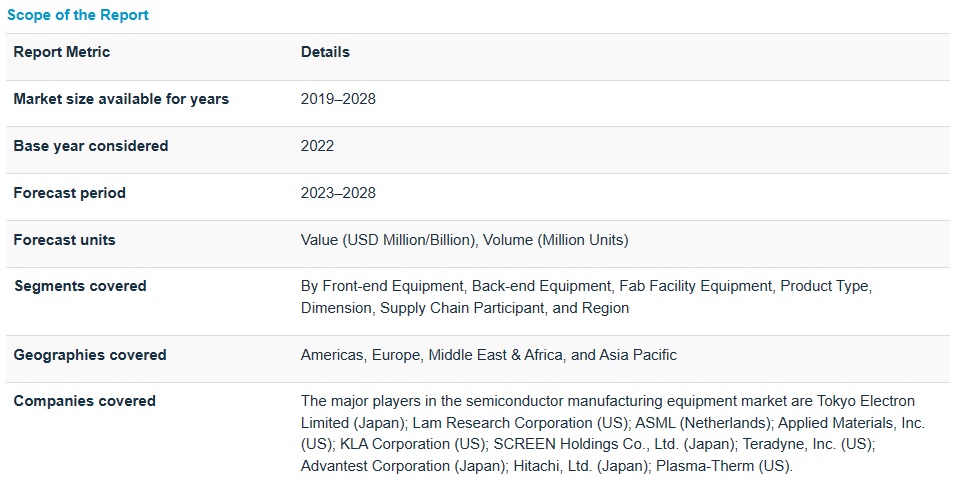The width and height of the screenshot is (954, 484).
Task: Click the 2019–2028 market size value
Action: coord(338,99)
